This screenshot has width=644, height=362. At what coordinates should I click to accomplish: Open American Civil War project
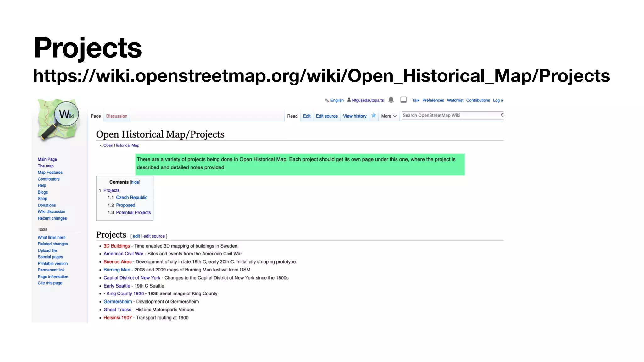[123, 254]
